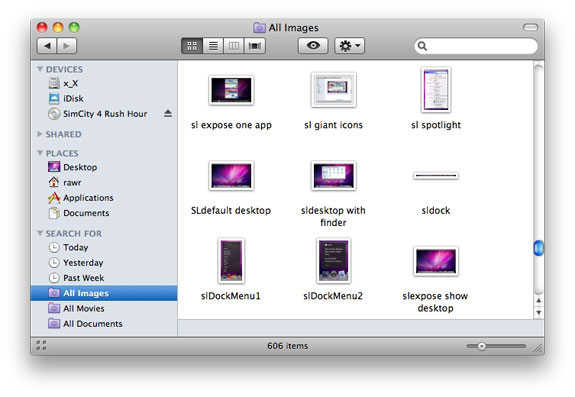
Task: Select the slexpose show desktop image
Action: 436,261
